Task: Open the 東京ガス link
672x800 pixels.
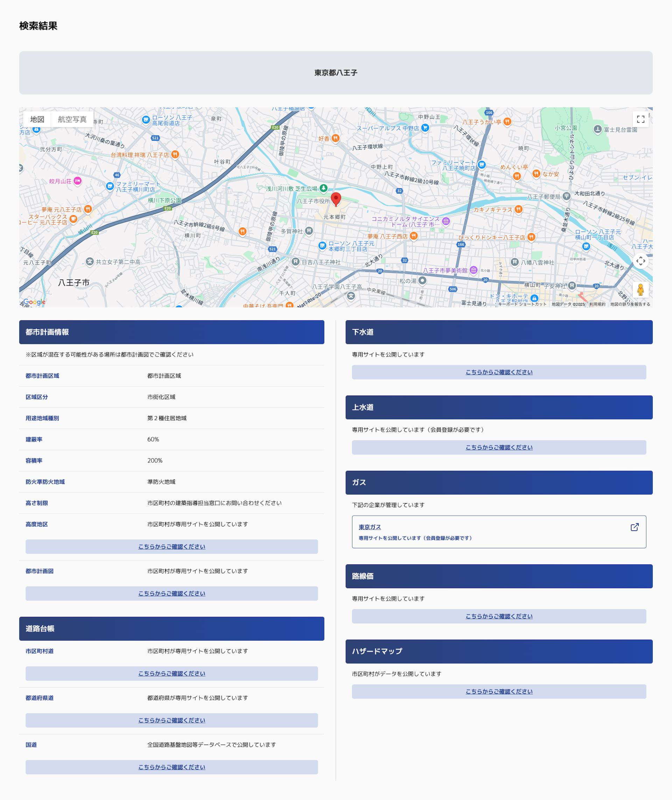Action: pyautogui.click(x=370, y=527)
